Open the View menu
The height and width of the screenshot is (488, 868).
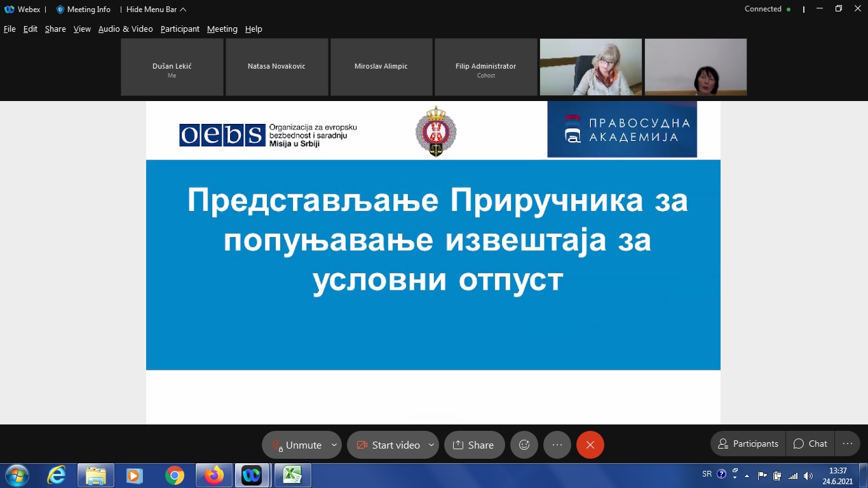click(x=82, y=29)
